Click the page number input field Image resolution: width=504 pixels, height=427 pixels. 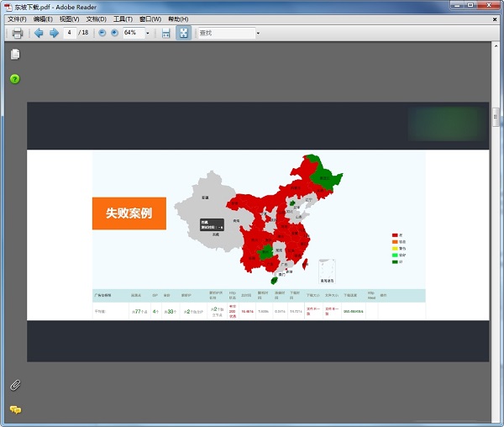[70, 33]
